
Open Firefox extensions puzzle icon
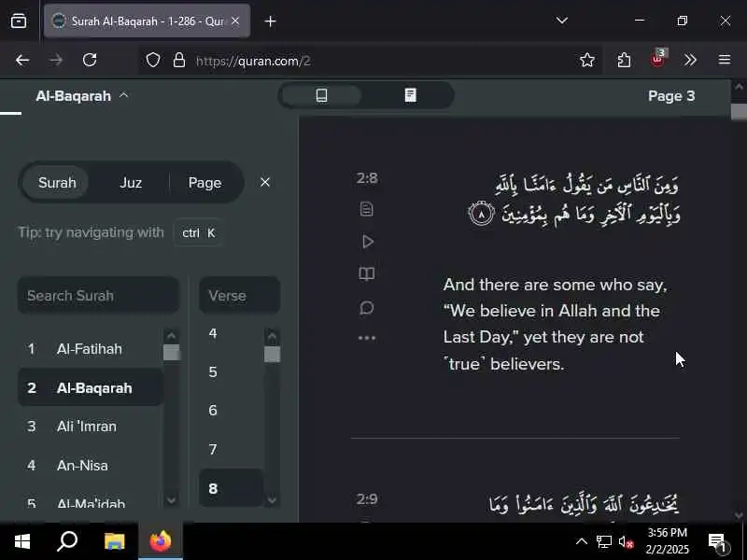tap(624, 60)
